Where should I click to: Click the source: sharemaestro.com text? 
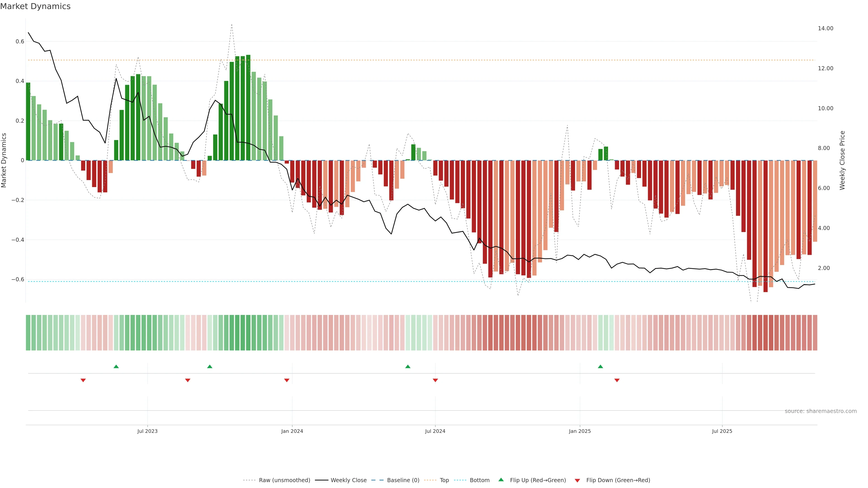pos(821,411)
